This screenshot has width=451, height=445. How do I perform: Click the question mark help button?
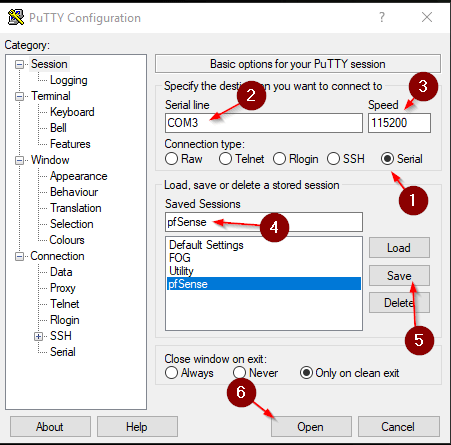pos(382,17)
